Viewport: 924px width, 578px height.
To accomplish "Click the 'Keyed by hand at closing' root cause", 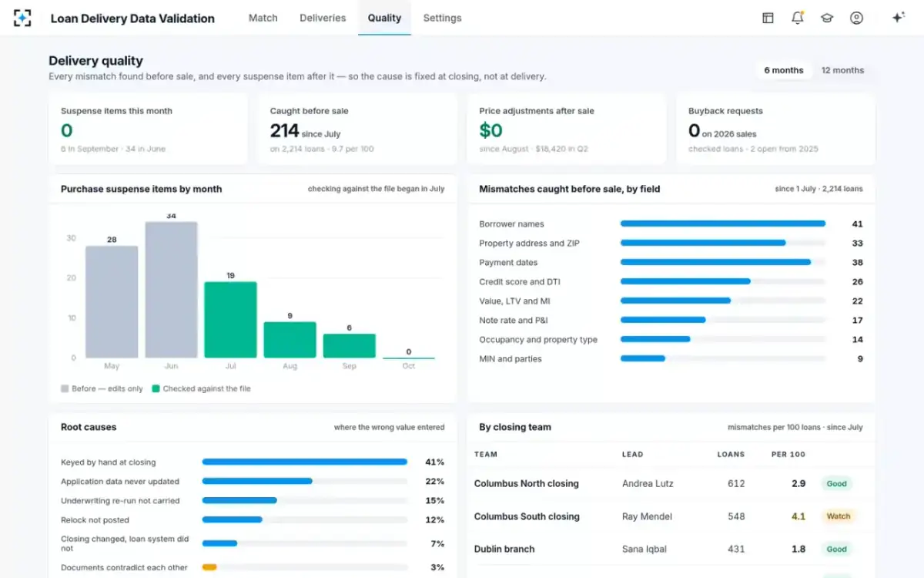I will tap(253, 462).
